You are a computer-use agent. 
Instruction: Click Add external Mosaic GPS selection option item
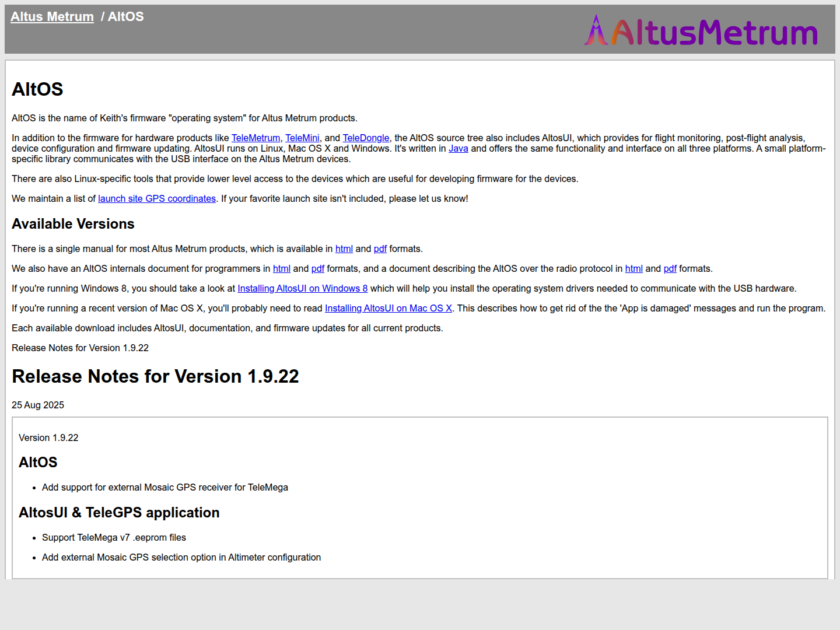[x=181, y=557]
